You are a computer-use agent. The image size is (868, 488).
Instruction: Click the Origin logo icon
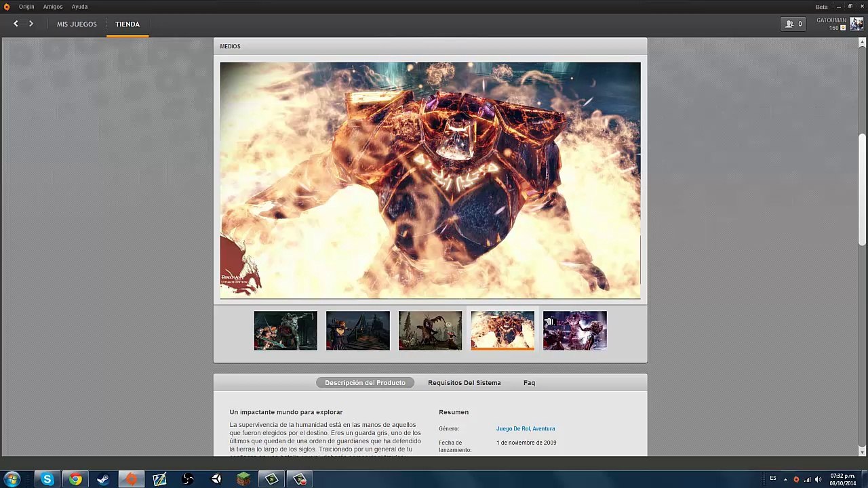pos(7,7)
